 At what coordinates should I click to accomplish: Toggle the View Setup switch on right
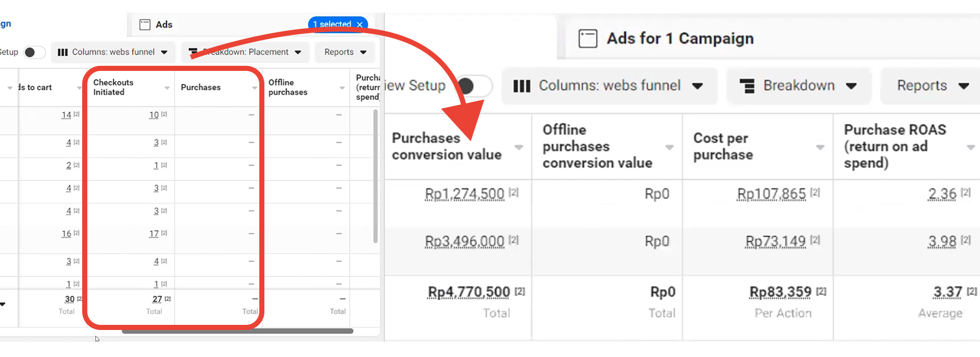pyautogui.click(x=473, y=86)
